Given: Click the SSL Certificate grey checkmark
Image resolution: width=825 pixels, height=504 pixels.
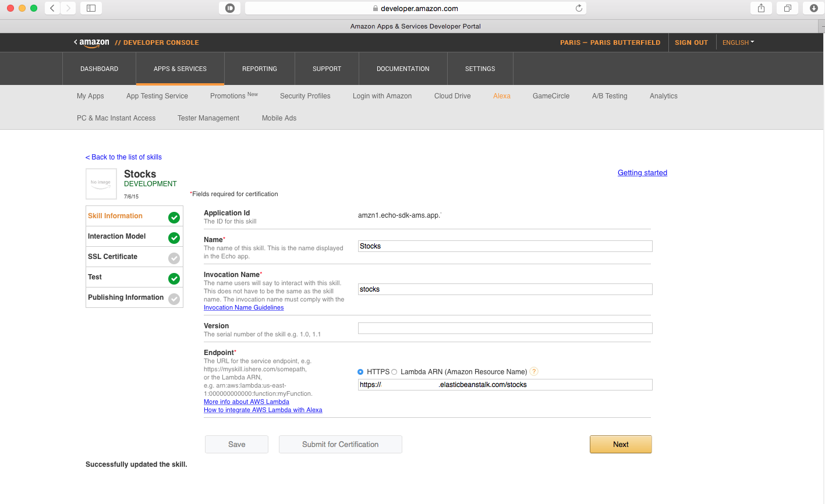Looking at the screenshot, I should (x=174, y=258).
